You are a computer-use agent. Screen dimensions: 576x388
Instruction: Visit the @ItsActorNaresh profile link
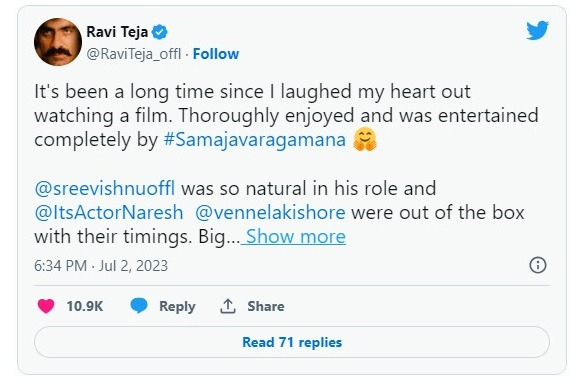pyautogui.click(x=109, y=212)
